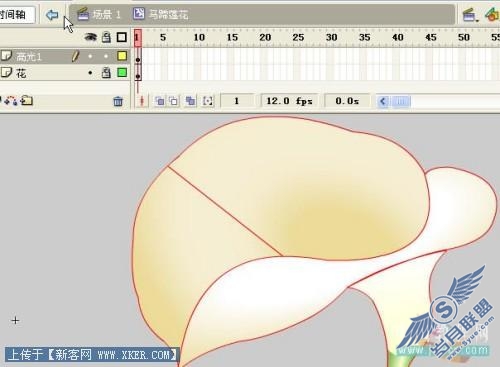Unlock the 花 layer

point(106,72)
